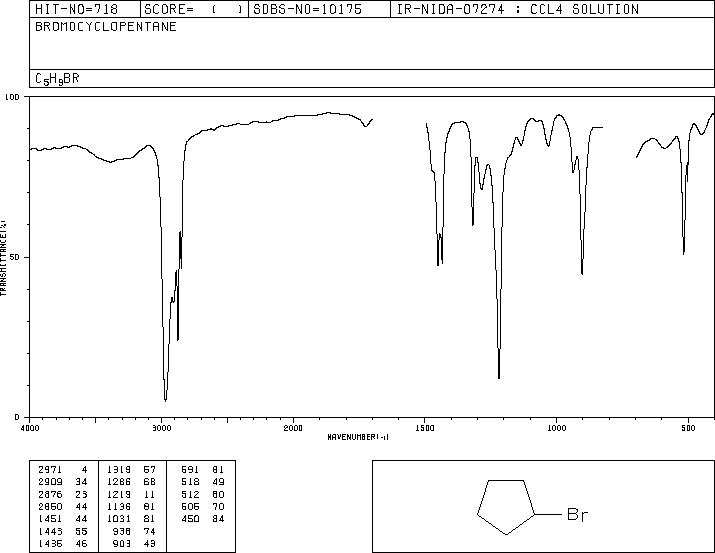Select peak table row 1451

(63, 519)
